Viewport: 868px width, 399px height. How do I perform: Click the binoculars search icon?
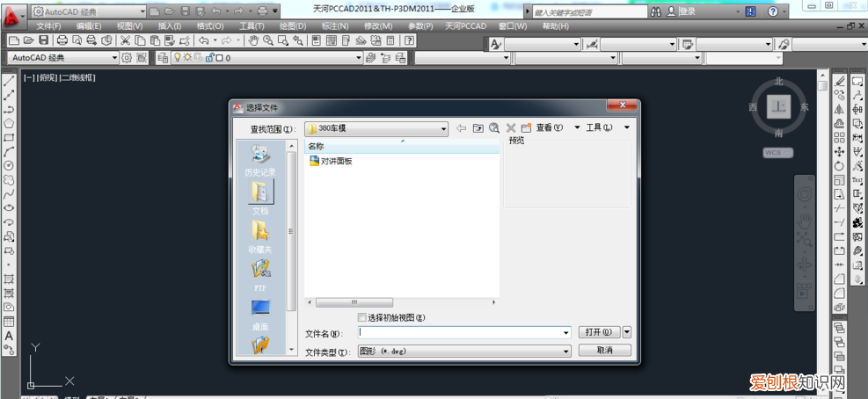tap(656, 11)
